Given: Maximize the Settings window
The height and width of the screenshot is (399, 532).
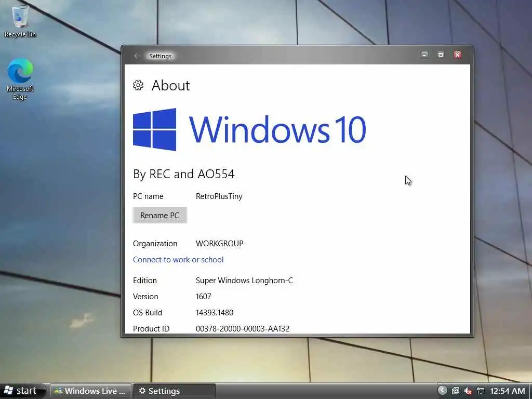Looking at the screenshot, I should click(x=441, y=55).
